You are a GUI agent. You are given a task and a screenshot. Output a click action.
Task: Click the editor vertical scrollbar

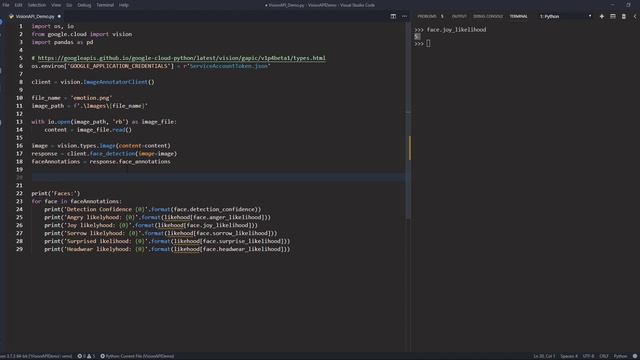[x=409, y=122]
